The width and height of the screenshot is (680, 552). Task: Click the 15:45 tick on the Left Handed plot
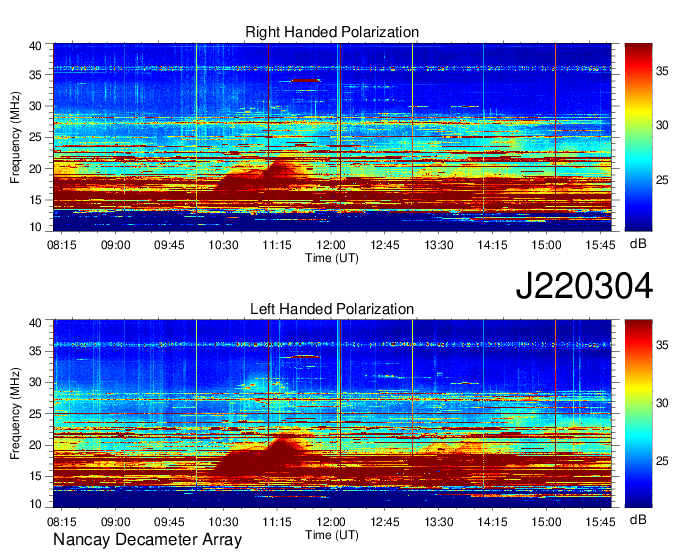pos(600,522)
